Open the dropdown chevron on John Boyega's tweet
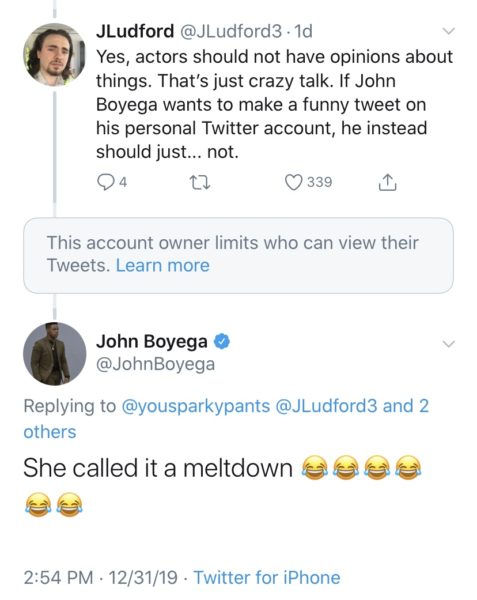Viewport: 477px width, 600px height. (448, 344)
